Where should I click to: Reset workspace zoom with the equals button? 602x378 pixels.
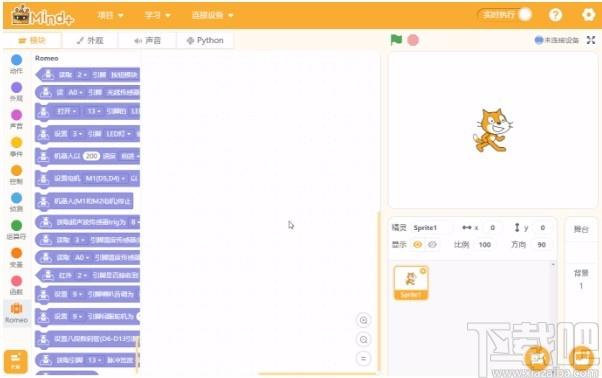[363, 358]
